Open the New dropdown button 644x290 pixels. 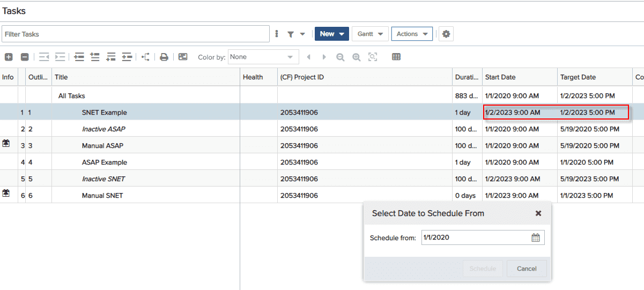331,34
